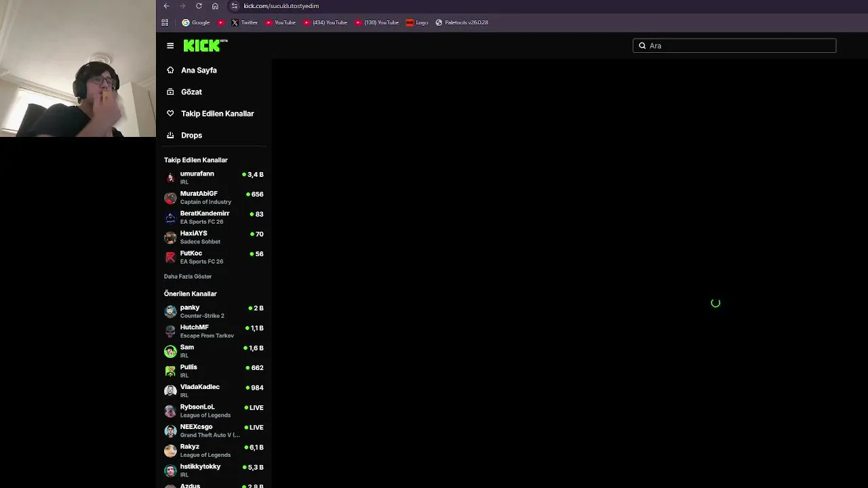
Task: Select HutchMF's channel avatar
Action: (x=170, y=331)
